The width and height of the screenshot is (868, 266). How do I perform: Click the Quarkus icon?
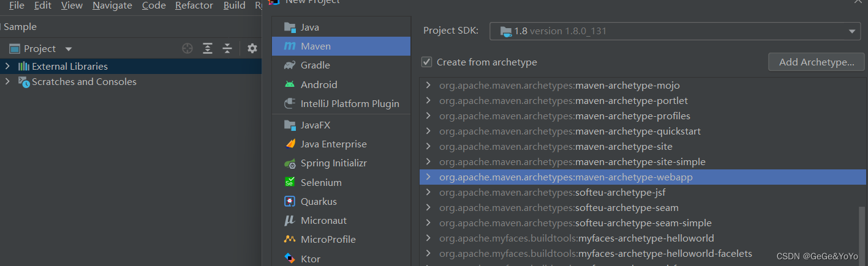tap(290, 201)
